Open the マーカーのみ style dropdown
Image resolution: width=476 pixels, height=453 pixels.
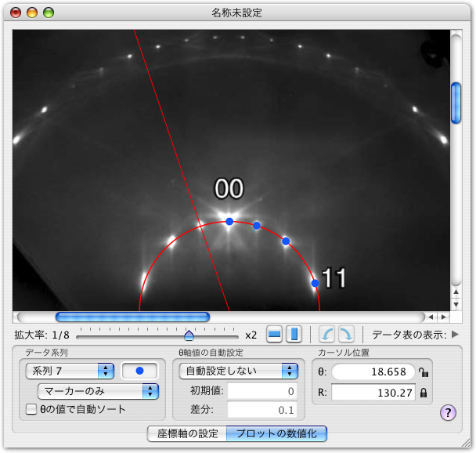tap(98, 391)
